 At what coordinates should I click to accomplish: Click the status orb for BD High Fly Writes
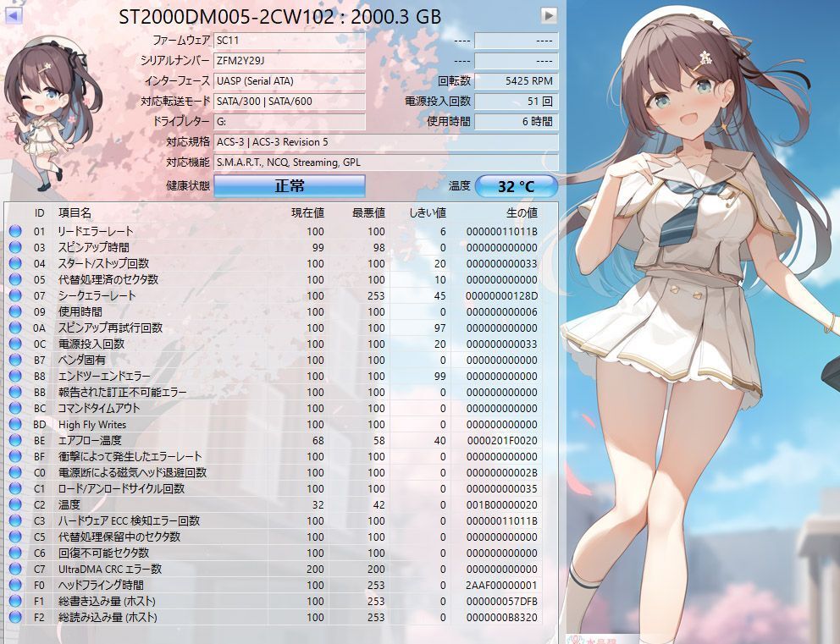coord(15,424)
